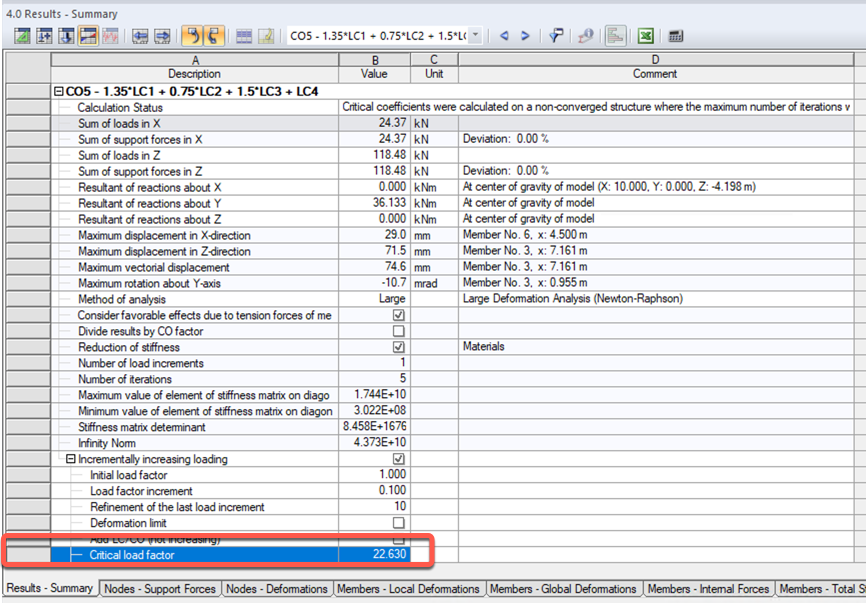This screenshot has width=866, height=603.
Task: Toggle the bar chart view icon
Action: click(x=615, y=36)
